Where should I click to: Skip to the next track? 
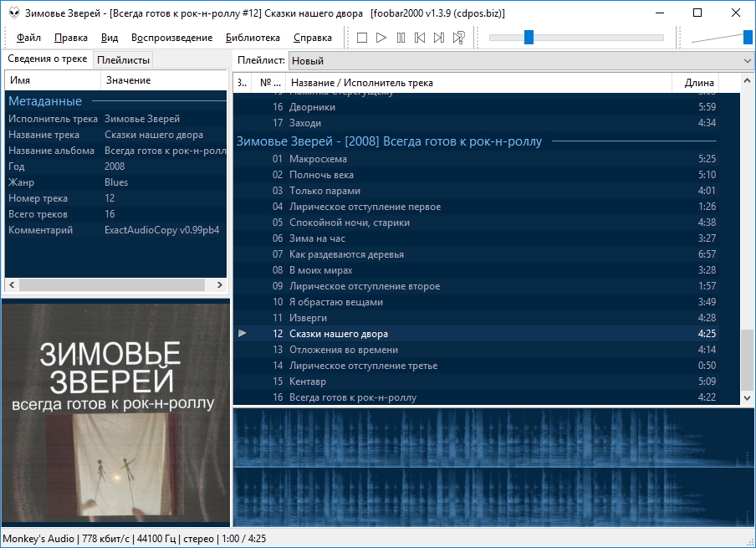pos(439,38)
